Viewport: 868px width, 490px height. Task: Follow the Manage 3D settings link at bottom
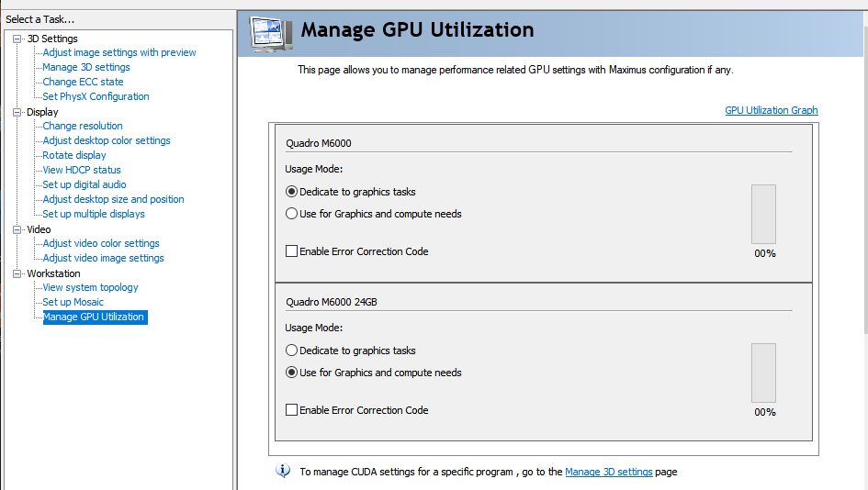tap(608, 472)
